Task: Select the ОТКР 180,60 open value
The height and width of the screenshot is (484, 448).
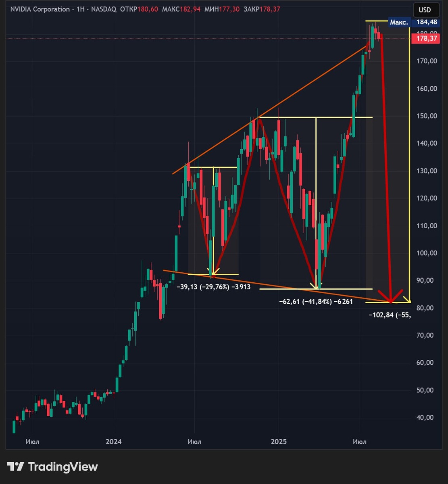Action: (139, 9)
